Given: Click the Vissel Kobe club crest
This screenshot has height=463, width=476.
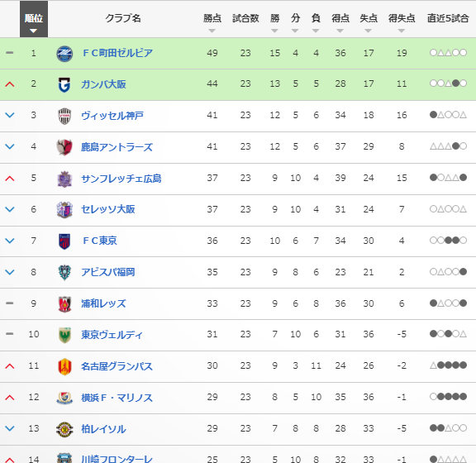Looking at the screenshot, I should point(64,116).
